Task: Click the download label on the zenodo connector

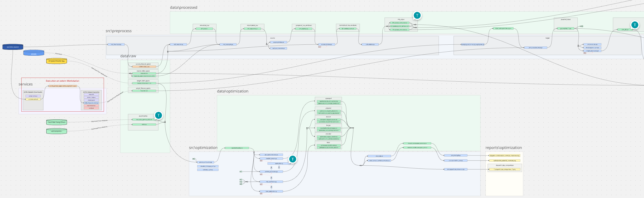Action: [x=59, y=54]
